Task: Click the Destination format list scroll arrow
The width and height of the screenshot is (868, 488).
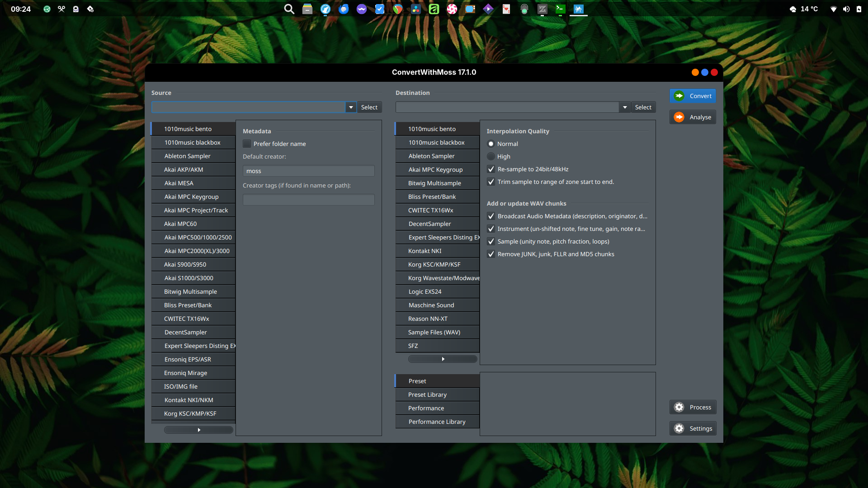Action: tap(443, 359)
